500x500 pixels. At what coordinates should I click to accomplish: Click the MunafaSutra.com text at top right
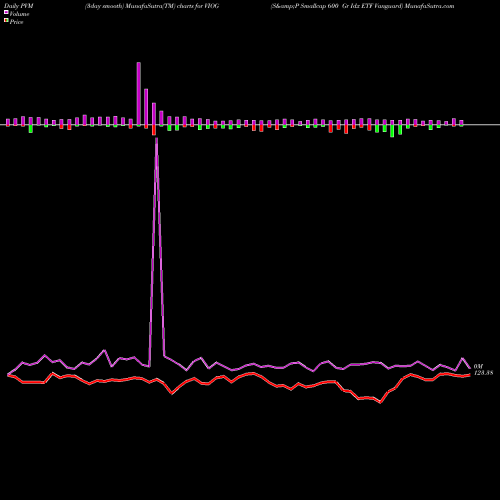coord(429,6)
